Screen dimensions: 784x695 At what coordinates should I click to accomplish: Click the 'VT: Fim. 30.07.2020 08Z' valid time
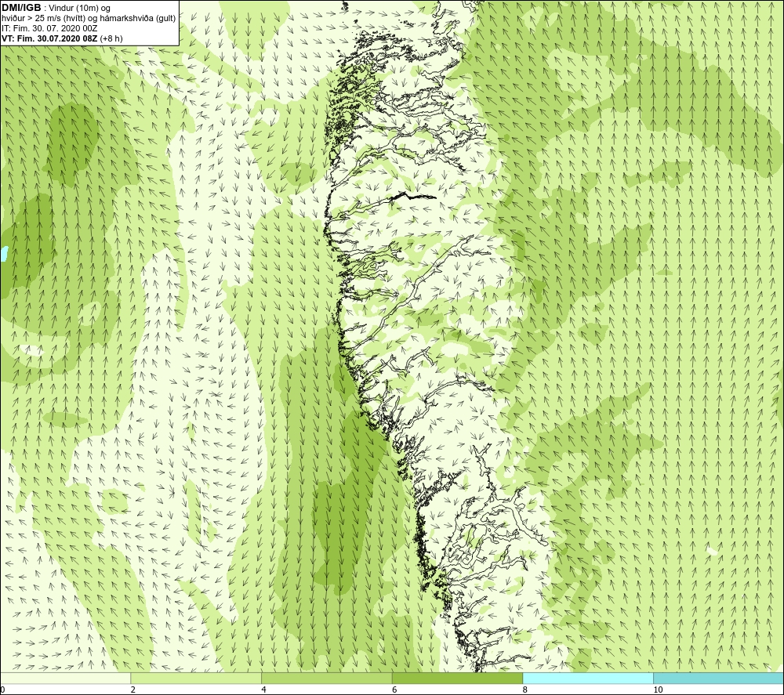[49, 38]
